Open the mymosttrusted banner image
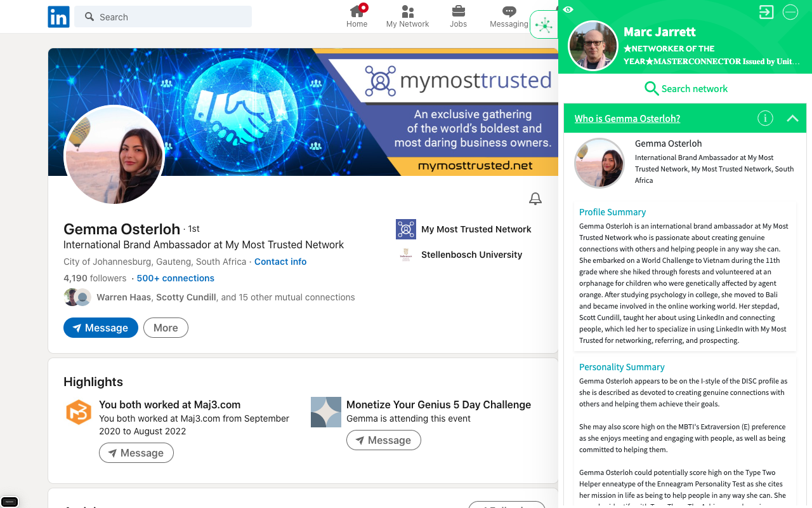 click(x=303, y=112)
